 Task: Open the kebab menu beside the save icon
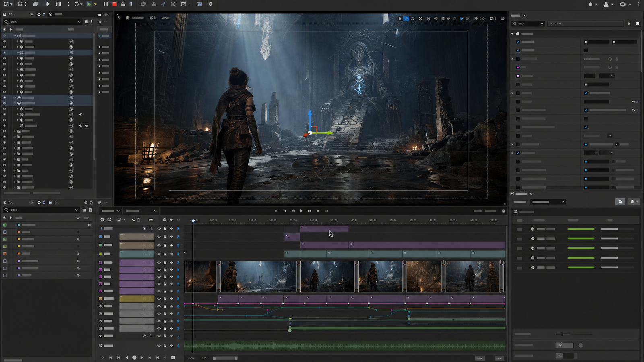pos(25,4)
